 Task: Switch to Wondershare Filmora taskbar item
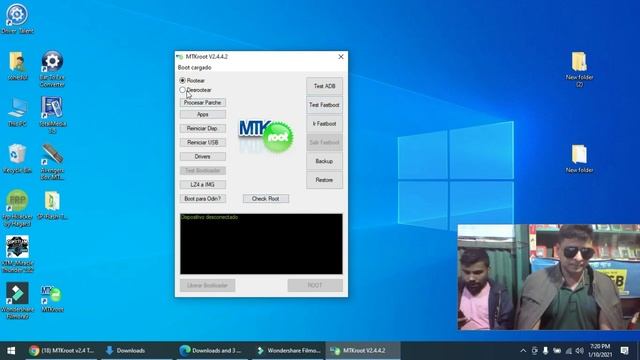pyautogui.click(x=289, y=351)
